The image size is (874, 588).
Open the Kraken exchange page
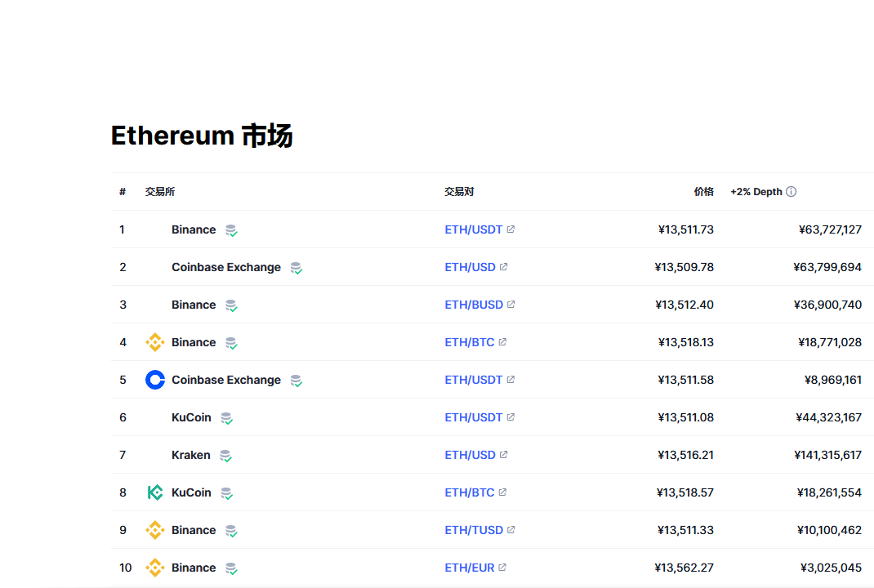pos(190,455)
